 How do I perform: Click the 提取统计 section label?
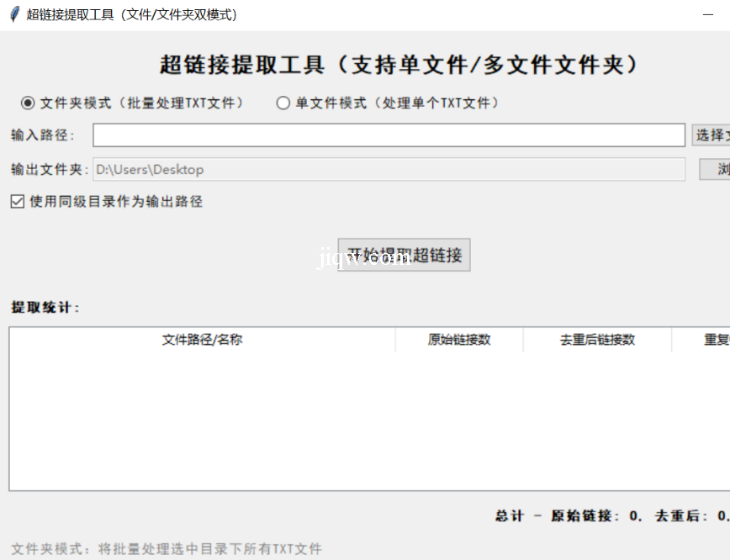point(45,308)
